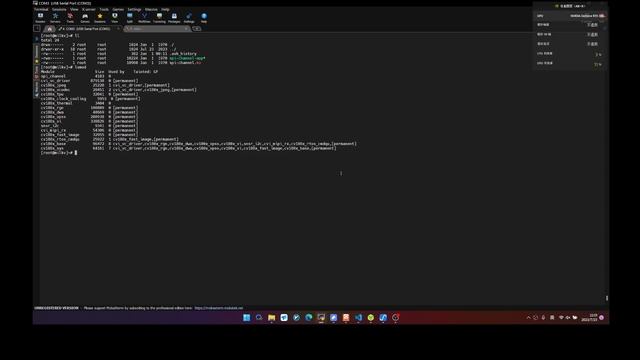
Task: Open Microsoft Edge from taskbar
Action: click(x=309, y=317)
